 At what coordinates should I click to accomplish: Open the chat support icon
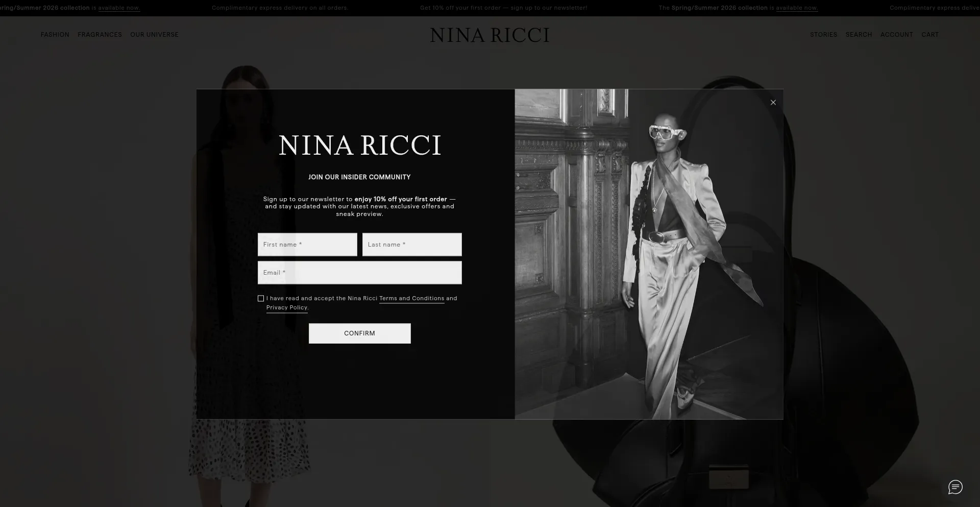click(955, 487)
